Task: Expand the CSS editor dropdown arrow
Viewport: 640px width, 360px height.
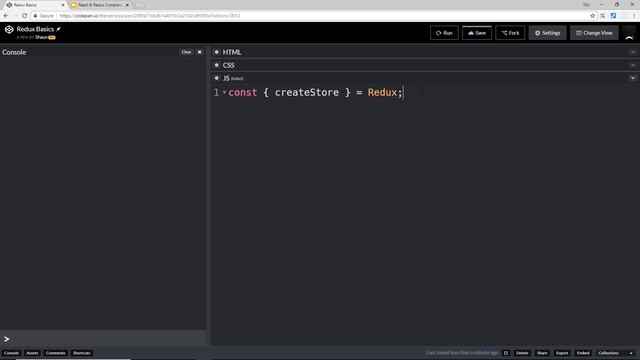Action: point(633,65)
